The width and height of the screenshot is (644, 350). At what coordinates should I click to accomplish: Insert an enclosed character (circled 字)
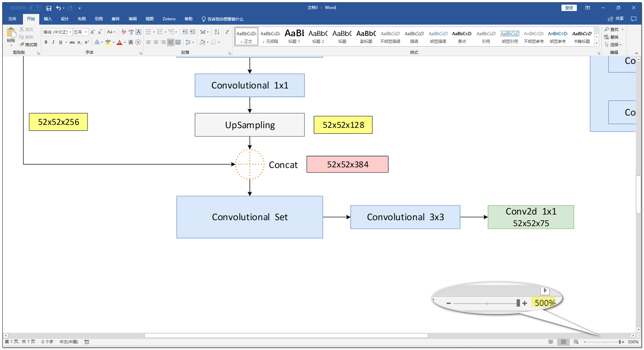pyautogui.click(x=138, y=42)
